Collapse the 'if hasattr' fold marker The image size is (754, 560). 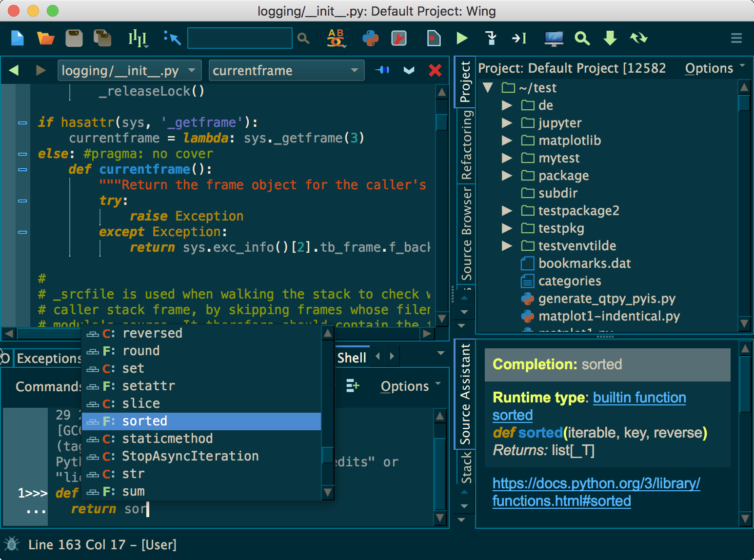point(22,123)
